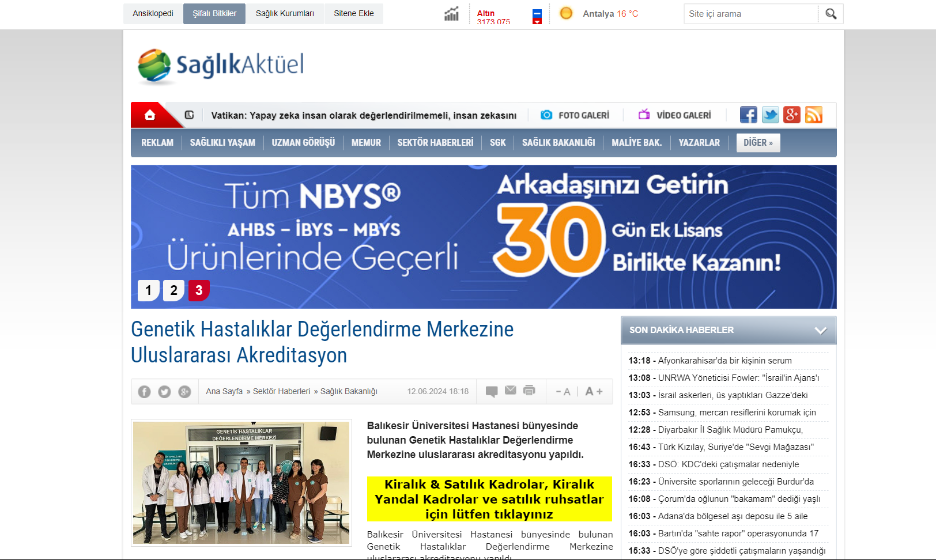936x560 pixels.
Task: Show banner slide 1
Action: pos(148,290)
